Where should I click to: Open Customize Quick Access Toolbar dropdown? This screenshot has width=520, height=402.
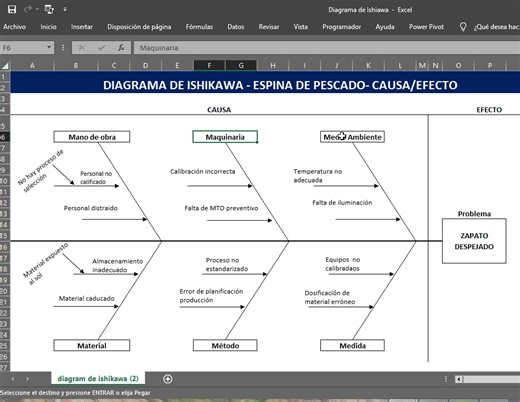coord(65,9)
